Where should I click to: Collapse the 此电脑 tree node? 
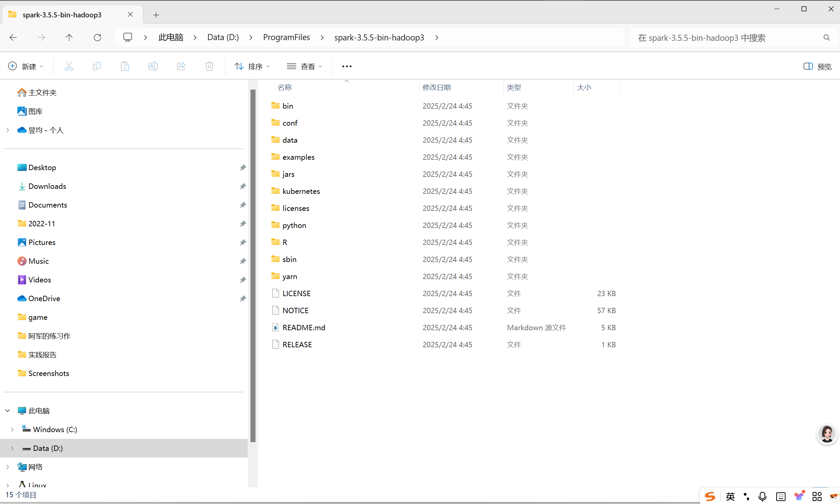pyautogui.click(x=7, y=411)
